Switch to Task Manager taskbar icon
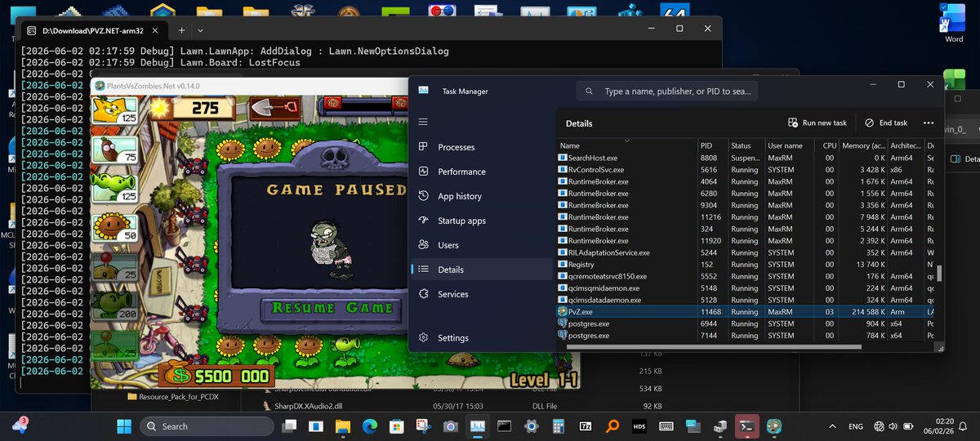Image resolution: width=980 pixels, height=441 pixels. (x=477, y=425)
